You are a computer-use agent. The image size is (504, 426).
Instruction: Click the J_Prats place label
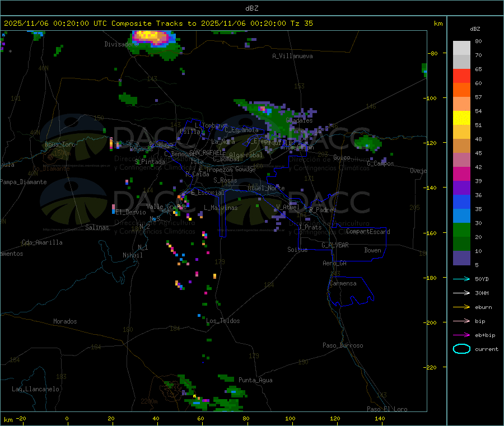(x=310, y=227)
